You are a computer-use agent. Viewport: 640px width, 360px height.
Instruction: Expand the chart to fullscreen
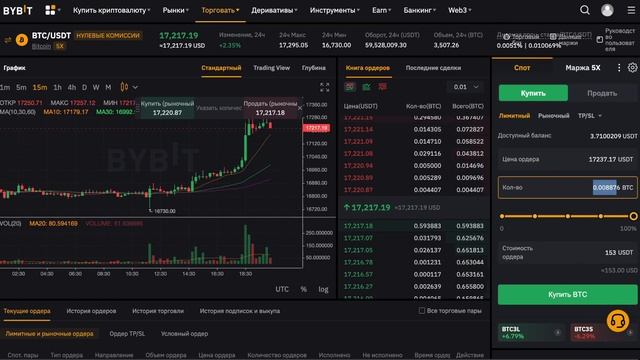(324, 87)
